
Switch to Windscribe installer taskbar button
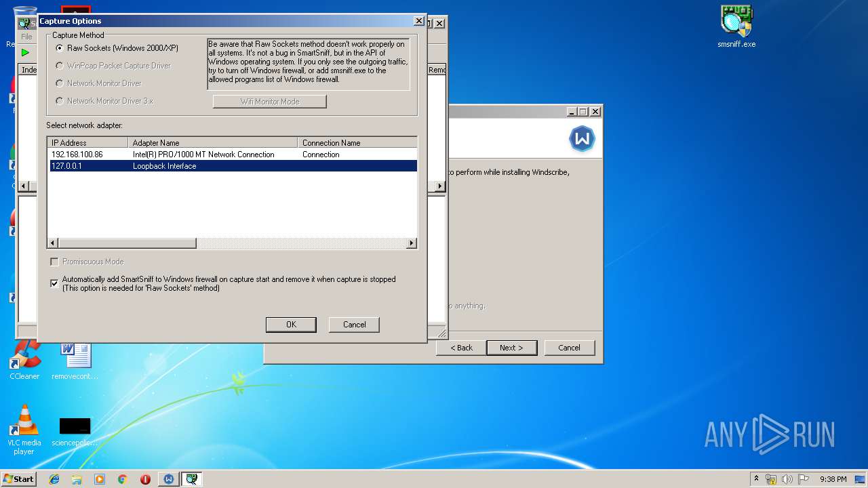click(x=169, y=479)
